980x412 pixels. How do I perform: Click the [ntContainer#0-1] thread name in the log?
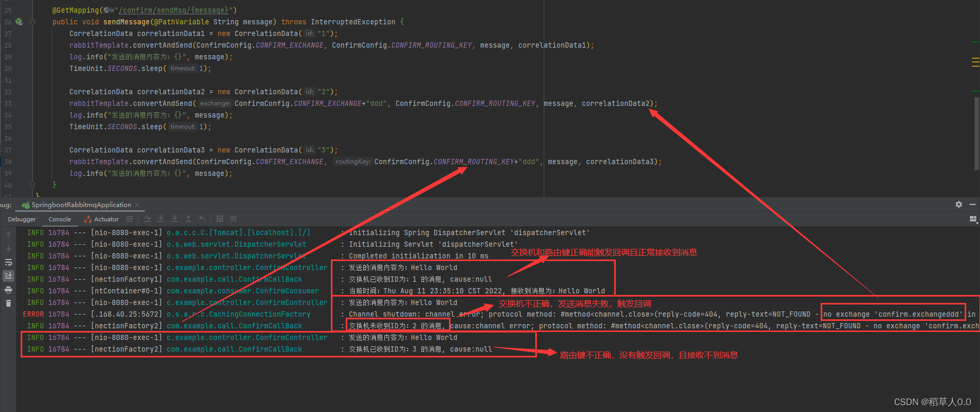point(127,291)
